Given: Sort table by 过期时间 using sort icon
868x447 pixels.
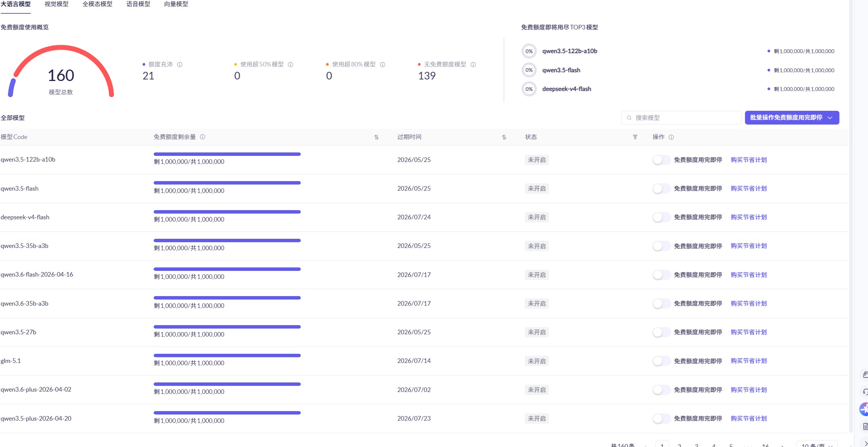Looking at the screenshot, I should 504,137.
